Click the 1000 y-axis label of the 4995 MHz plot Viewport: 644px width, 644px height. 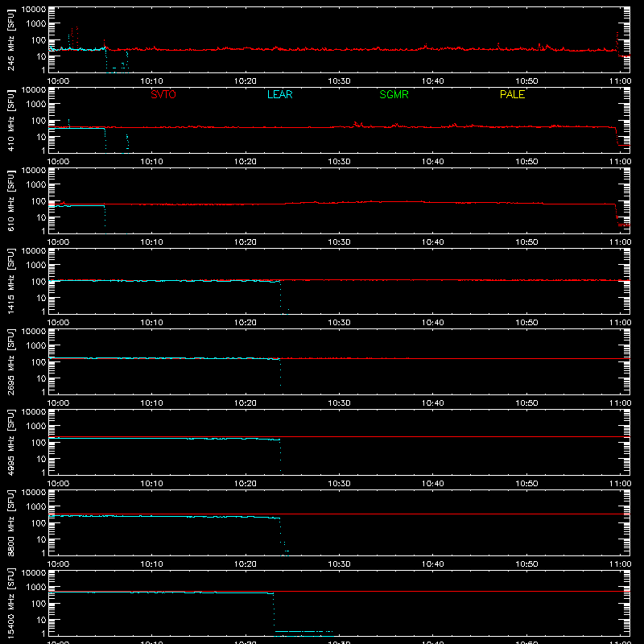36,427
